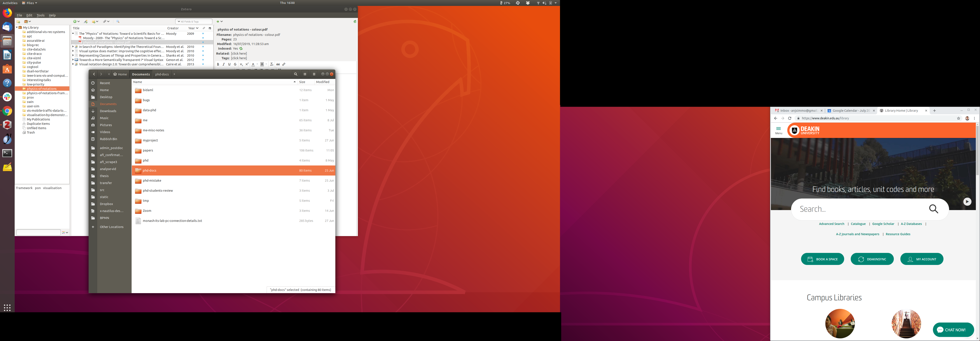
Task: Expand the In Search of Paradigms item
Action: 73,47
